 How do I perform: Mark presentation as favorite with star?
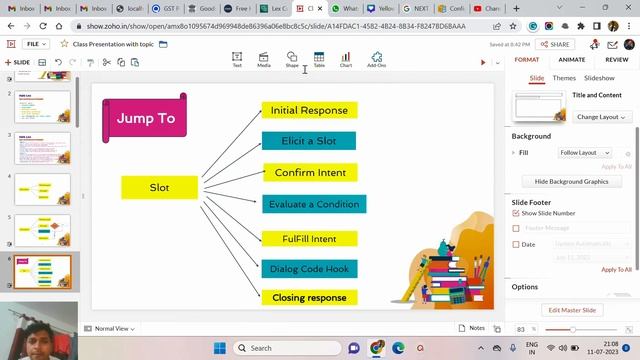click(x=64, y=44)
